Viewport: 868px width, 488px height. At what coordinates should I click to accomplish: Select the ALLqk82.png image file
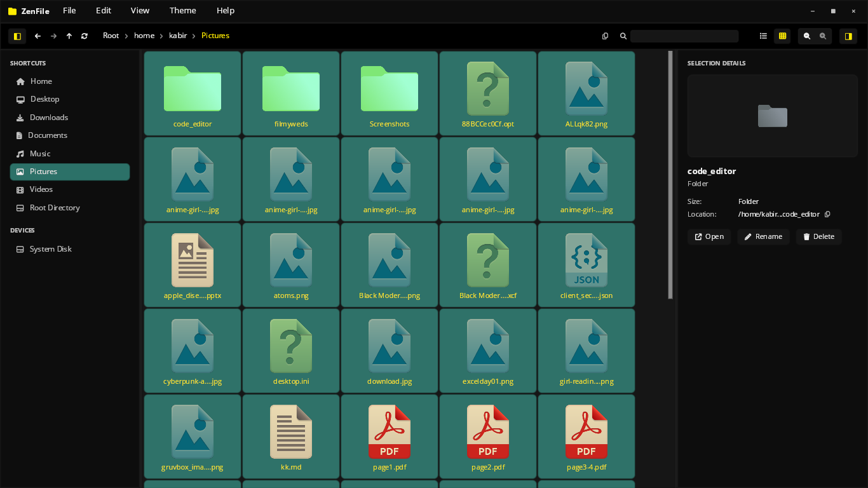pyautogui.click(x=587, y=93)
